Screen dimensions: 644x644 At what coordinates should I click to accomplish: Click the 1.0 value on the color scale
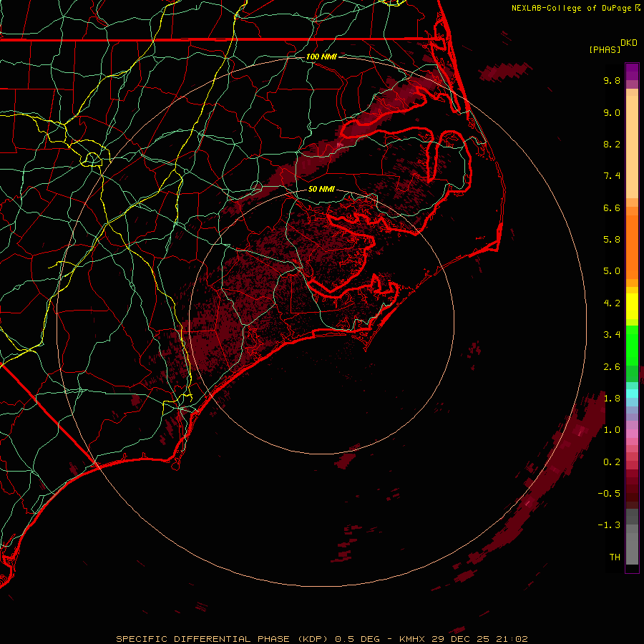click(x=612, y=430)
